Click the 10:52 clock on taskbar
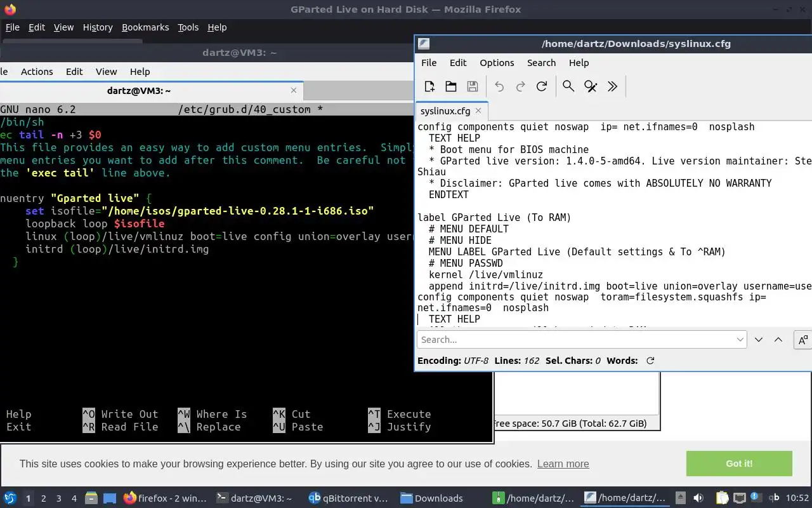Viewport: 812px width, 508px height. pyautogui.click(x=797, y=498)
